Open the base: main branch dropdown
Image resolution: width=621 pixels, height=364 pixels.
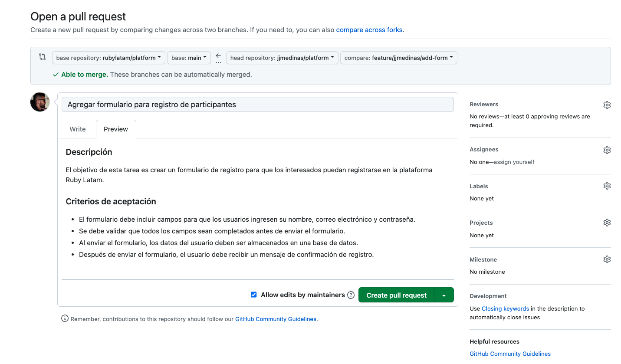click(189, 57)
